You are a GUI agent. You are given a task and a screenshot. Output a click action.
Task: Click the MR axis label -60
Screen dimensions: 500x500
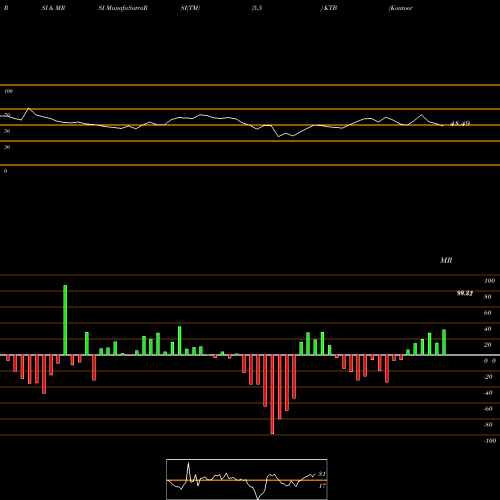(x=488, y=409)
